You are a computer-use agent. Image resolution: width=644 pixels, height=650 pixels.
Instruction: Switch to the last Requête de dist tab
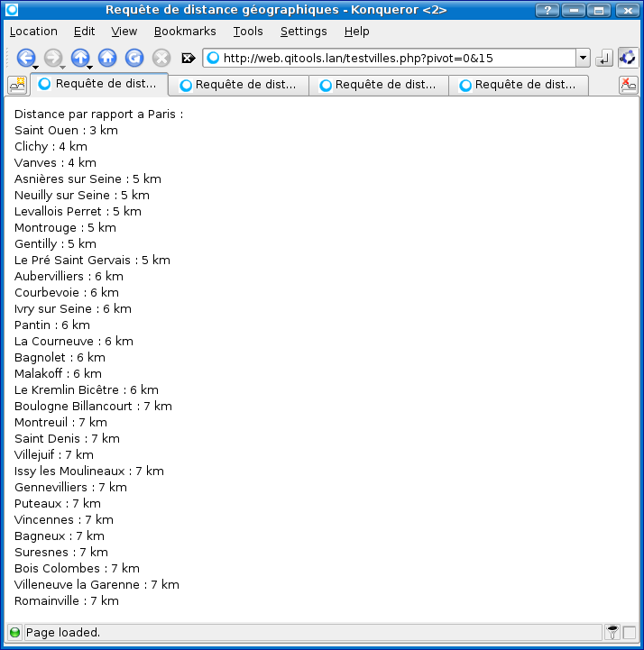(x=518, y=85)
